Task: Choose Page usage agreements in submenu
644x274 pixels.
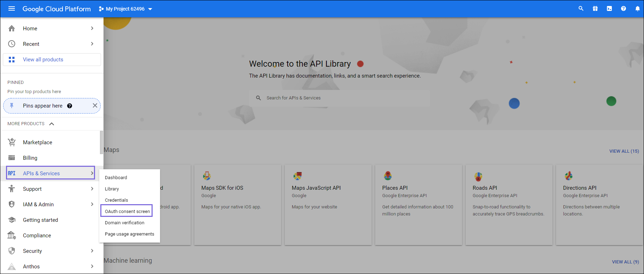Action: 130,234
